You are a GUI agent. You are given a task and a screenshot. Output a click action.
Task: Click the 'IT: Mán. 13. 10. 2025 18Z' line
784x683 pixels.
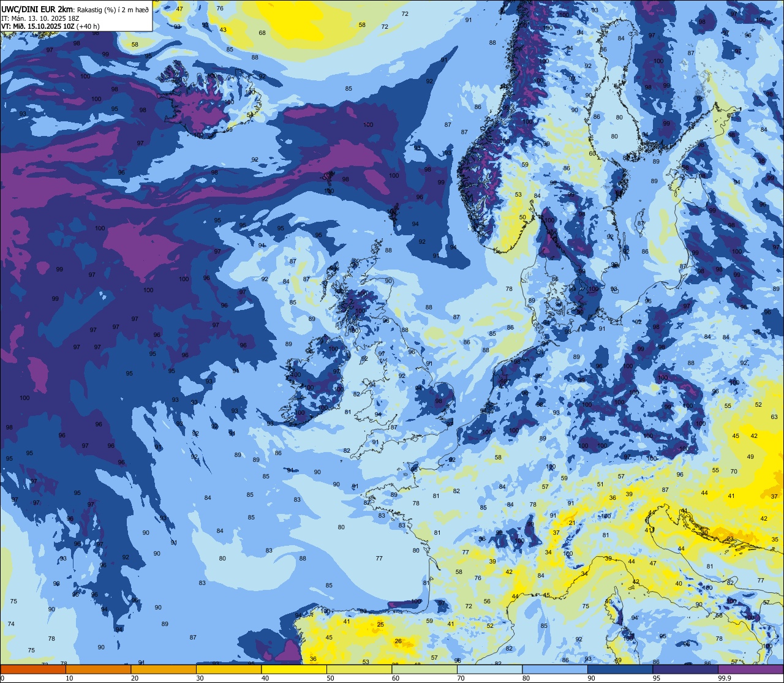tap(40, 18)
